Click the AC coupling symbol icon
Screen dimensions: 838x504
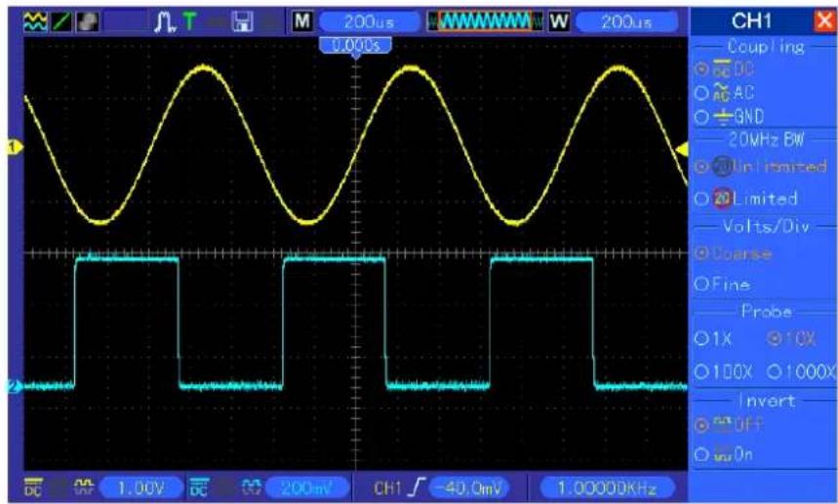click(722, 93)
